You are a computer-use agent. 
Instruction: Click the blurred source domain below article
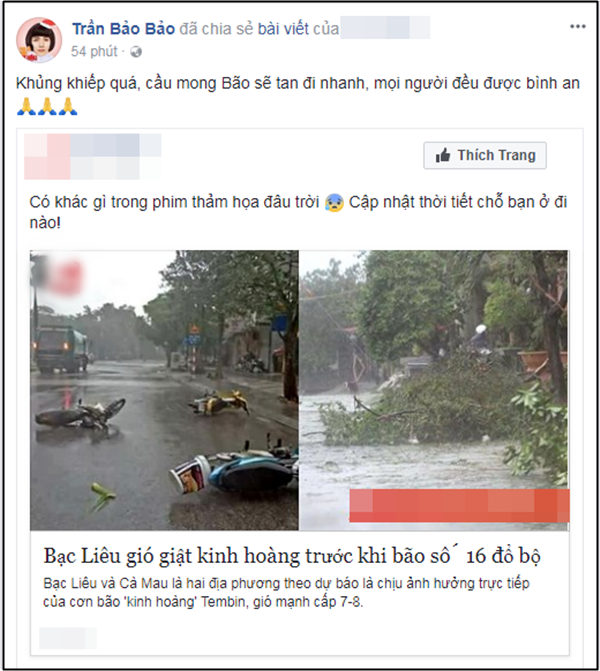pos(68,638)
